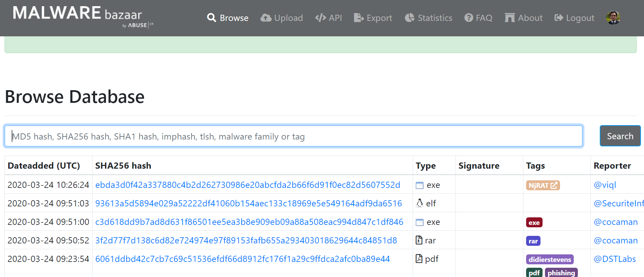Image resolution: width=644 pixels, height=277 pixels.
Task: Click the FAQ question mark icon
Action: 469,18
